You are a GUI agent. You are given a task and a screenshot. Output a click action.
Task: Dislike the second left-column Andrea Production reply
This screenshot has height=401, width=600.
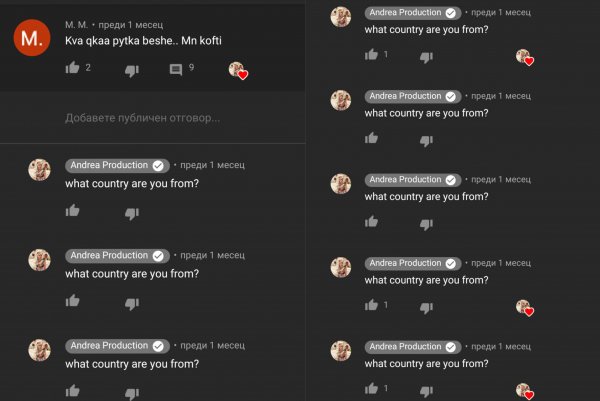[x=132, y=304]
